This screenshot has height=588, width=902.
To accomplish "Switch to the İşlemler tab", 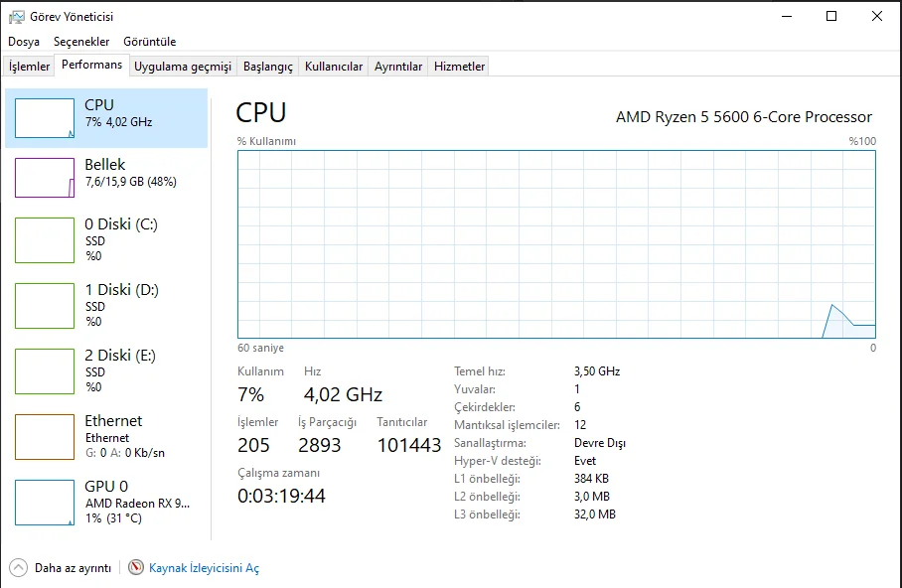I will click(x=29, y=67).
